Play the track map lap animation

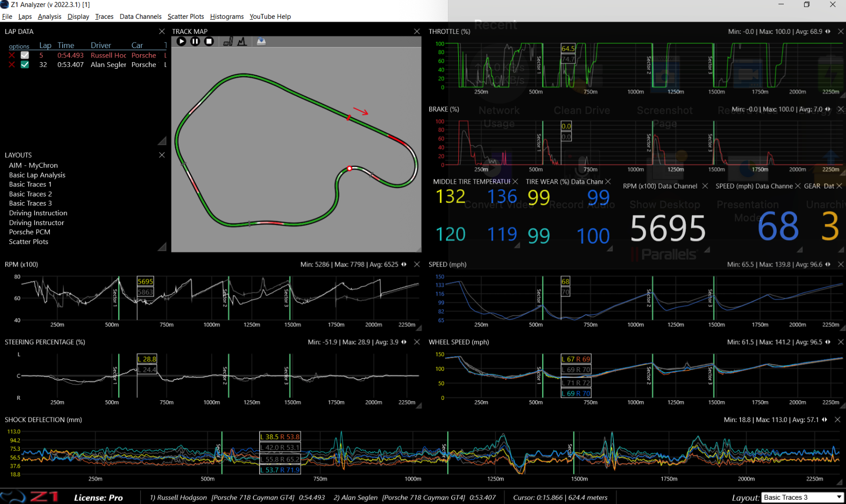[181, 41]
